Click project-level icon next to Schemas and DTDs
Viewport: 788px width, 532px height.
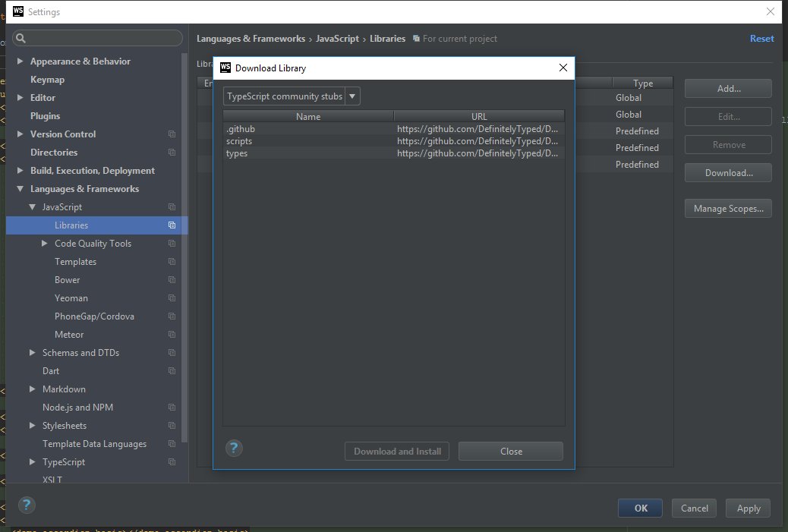172,353
